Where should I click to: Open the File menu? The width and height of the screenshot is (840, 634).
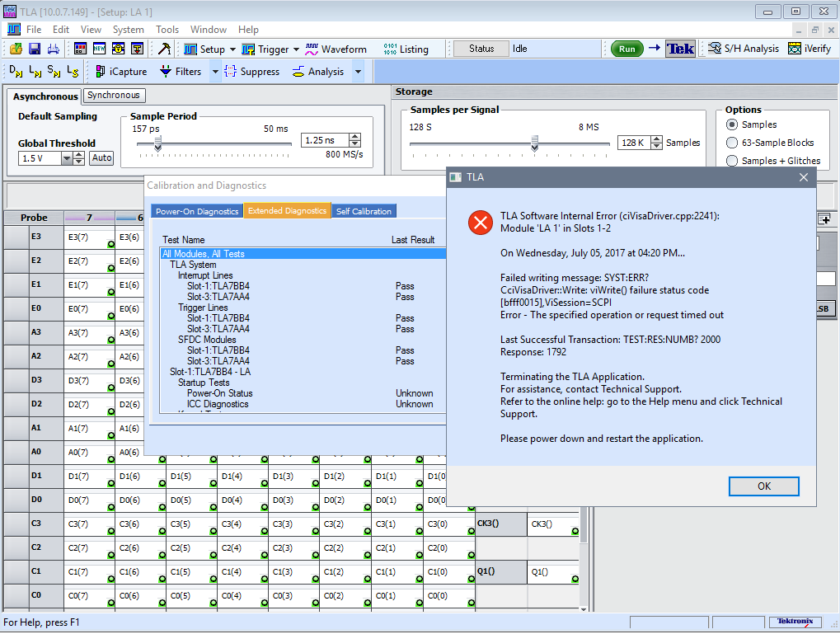click(x=34, y=30)
